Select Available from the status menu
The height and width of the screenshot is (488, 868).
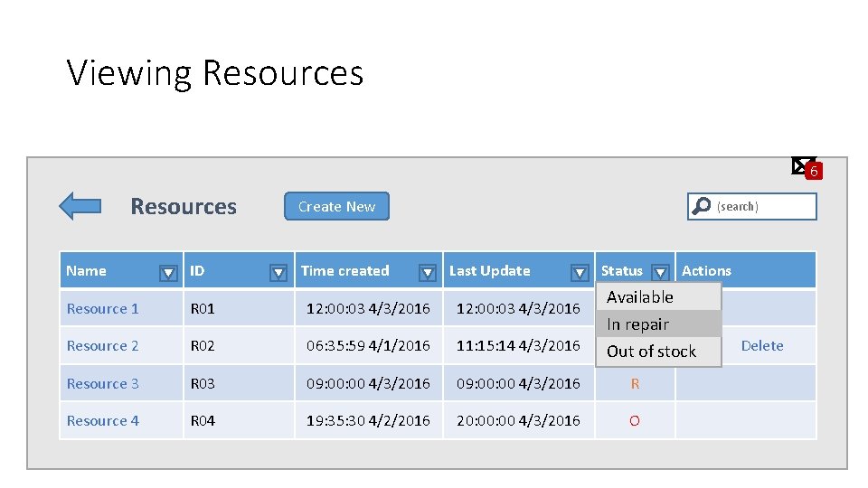640,297
